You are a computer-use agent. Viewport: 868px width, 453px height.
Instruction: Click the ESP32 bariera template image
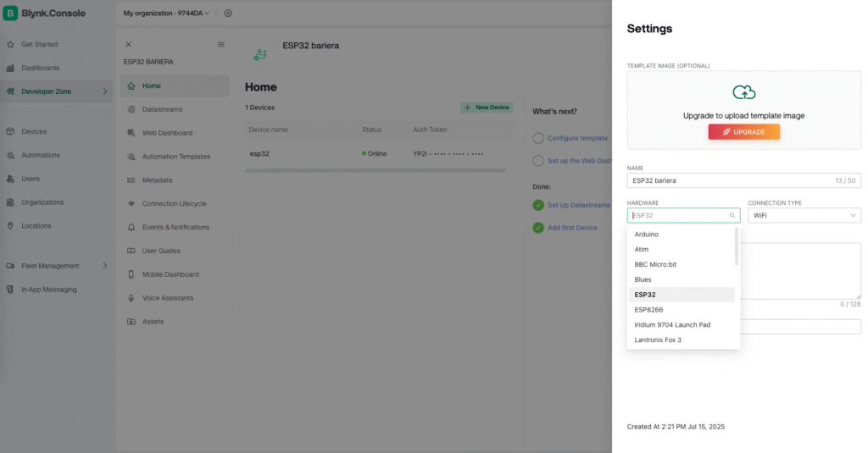tap(260, 54)
